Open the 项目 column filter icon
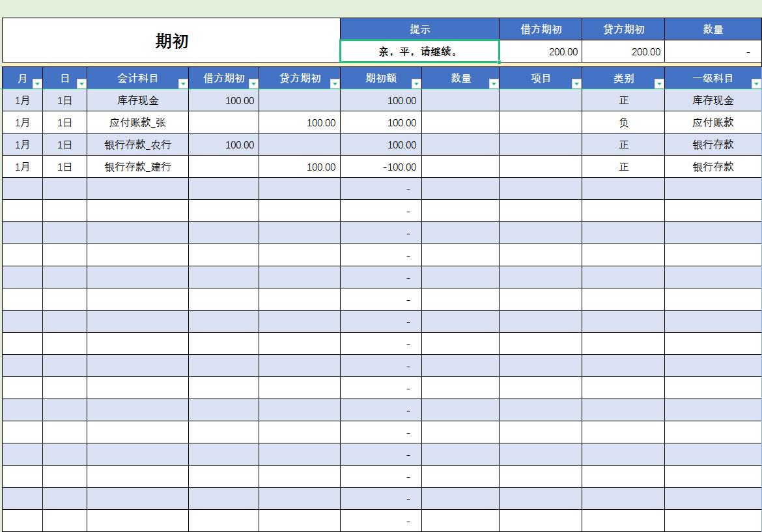The height and width of the screenshot is (532, 762). [577, 83]
